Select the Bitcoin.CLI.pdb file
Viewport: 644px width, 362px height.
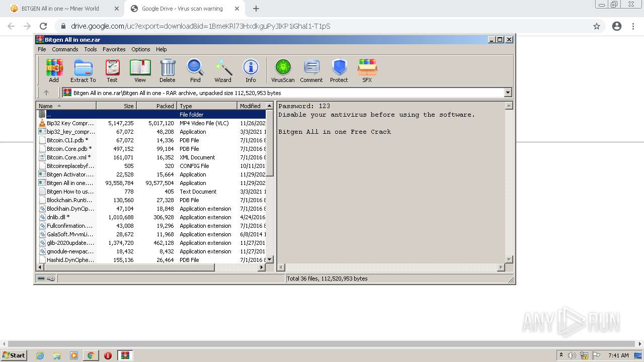pyautogui.click(x=151, y=140)
